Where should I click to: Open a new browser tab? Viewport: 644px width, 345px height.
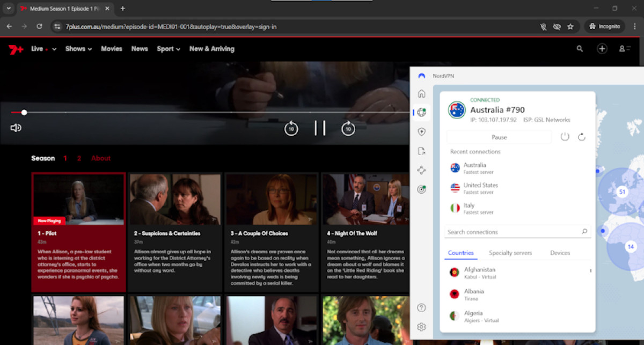pos(122,9)
